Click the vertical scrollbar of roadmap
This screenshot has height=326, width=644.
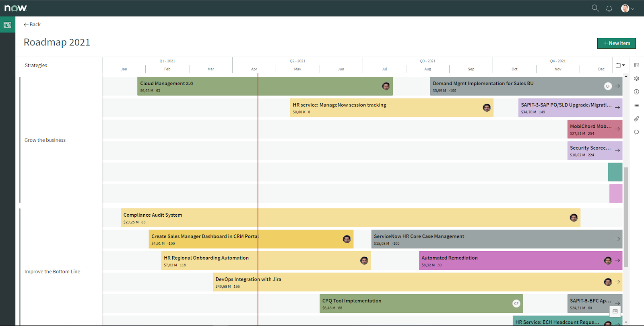tap(626, 217)
